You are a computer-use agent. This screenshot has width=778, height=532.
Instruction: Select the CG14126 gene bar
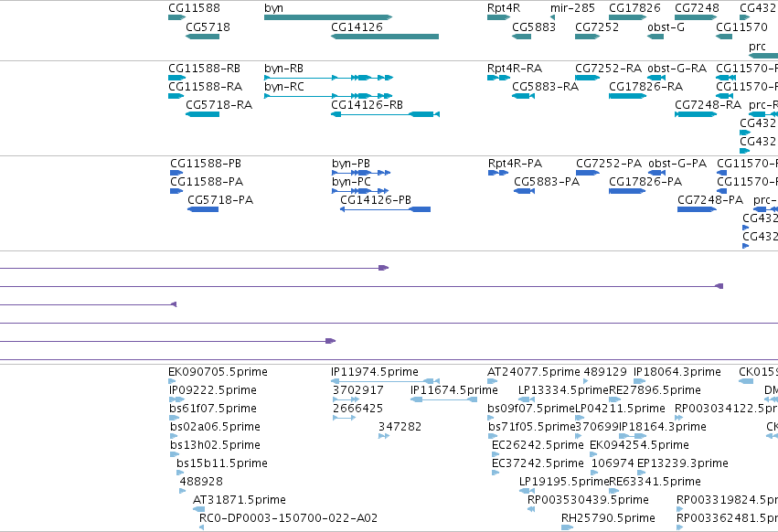pyautogui.click(x=385, y=37)
